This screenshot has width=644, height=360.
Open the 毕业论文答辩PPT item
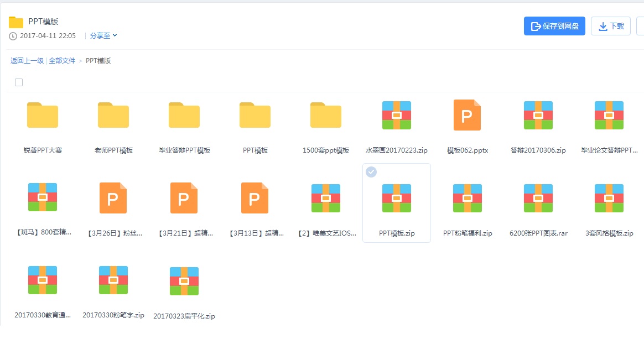coord(609,115)
